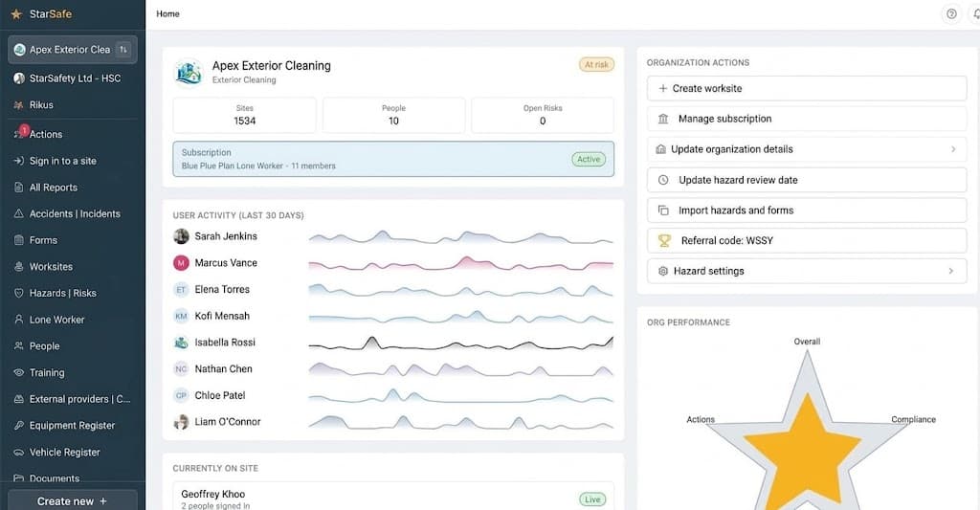Open Lone Worker person icon
This screenshot has width=980, height=510.
click(x=19, y=320)
